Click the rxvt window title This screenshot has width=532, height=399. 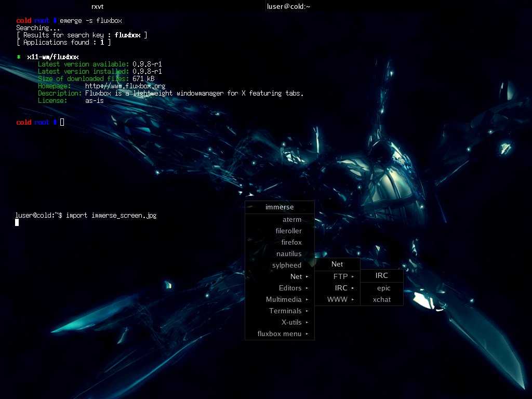tap(98, 6)
